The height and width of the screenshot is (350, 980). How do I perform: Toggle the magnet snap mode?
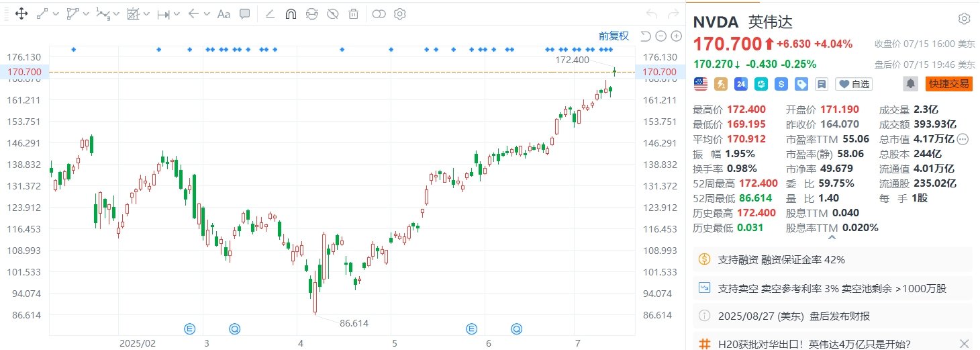click(291, 13)
